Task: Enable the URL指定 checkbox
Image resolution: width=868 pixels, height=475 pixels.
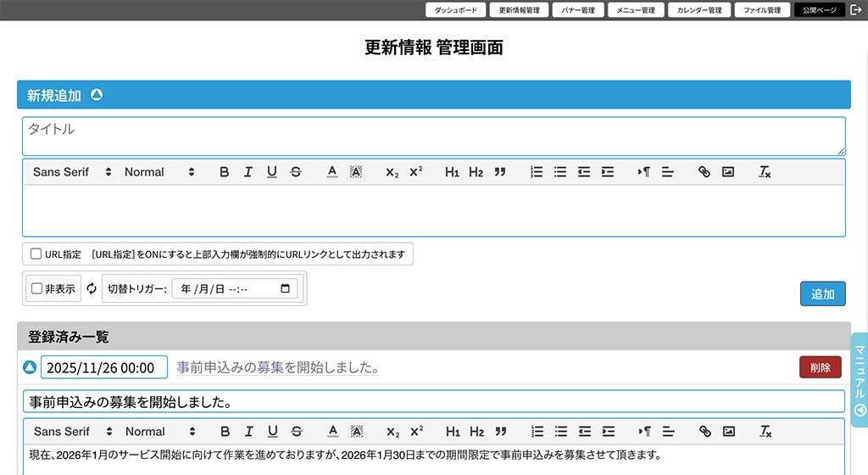Action: tap(36, 254)
